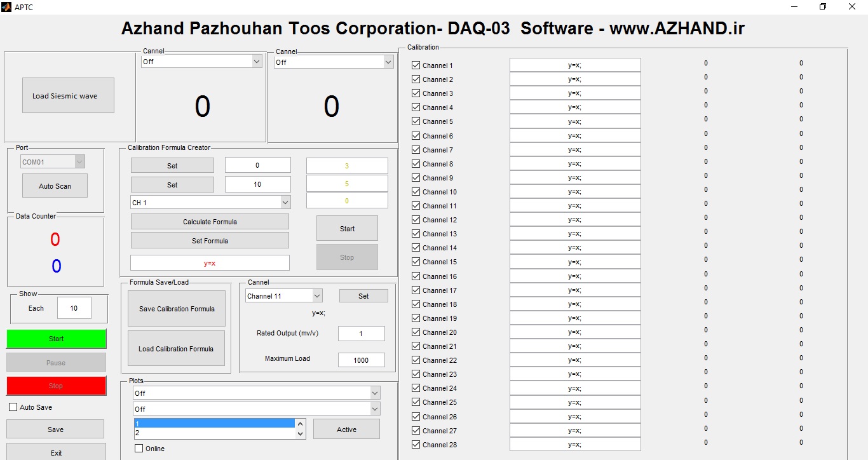Click the yellow value 3 field
Image resolution: width=868 pixels, height=460 pixels.
point(347,165)
